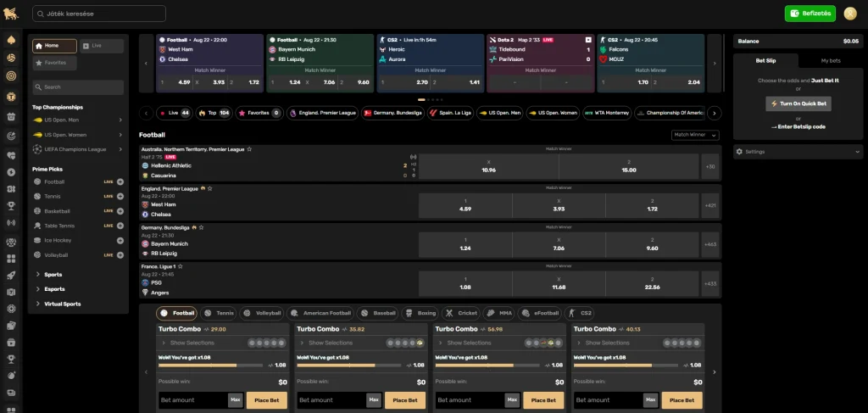Click the user profile avatar icon

[x=850, y=14]
